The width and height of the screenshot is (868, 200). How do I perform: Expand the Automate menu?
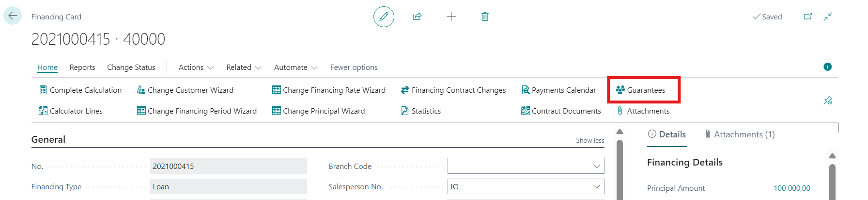pos(295,67)
